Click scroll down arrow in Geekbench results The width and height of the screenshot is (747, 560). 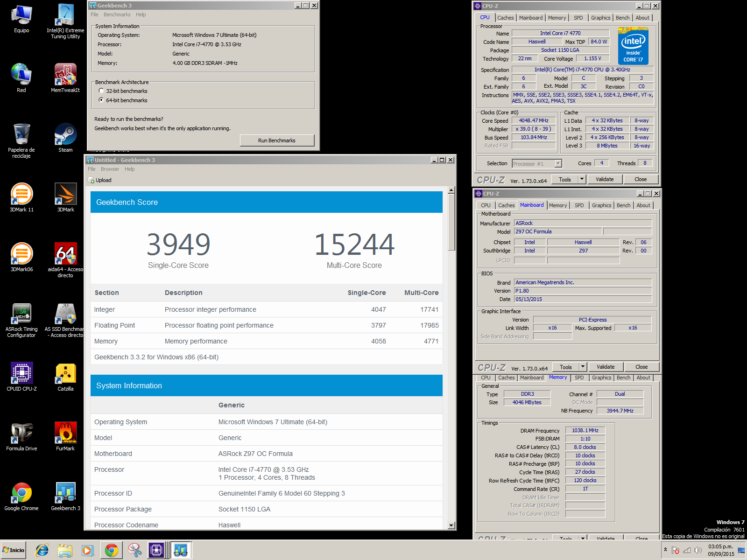(451, 525)
